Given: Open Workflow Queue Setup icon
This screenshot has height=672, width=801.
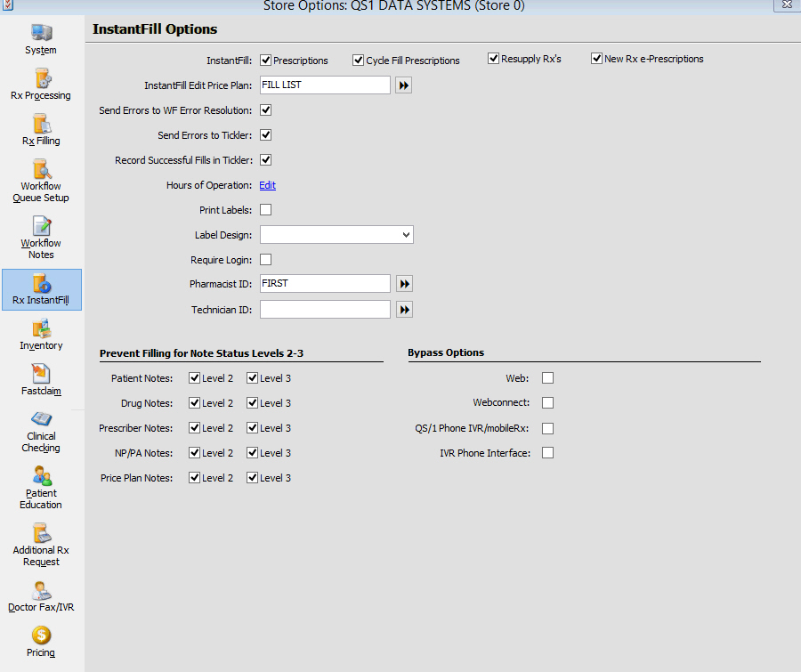Looking at the screenshot, I should pos(42,169).
